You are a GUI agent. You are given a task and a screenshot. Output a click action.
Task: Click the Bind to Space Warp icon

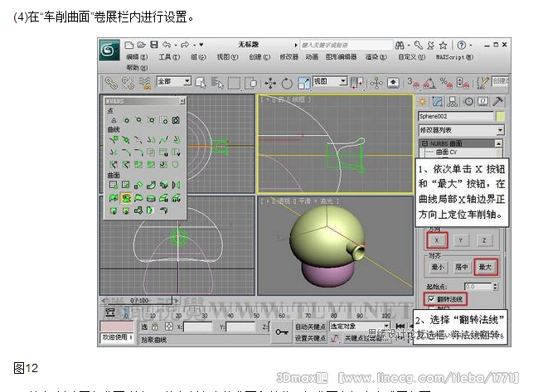(145, 83)
